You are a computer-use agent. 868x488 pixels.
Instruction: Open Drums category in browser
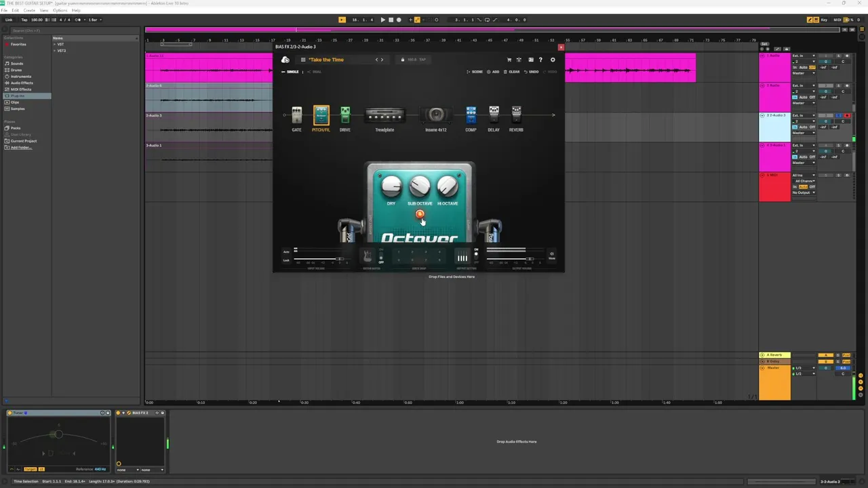[16, 70]
